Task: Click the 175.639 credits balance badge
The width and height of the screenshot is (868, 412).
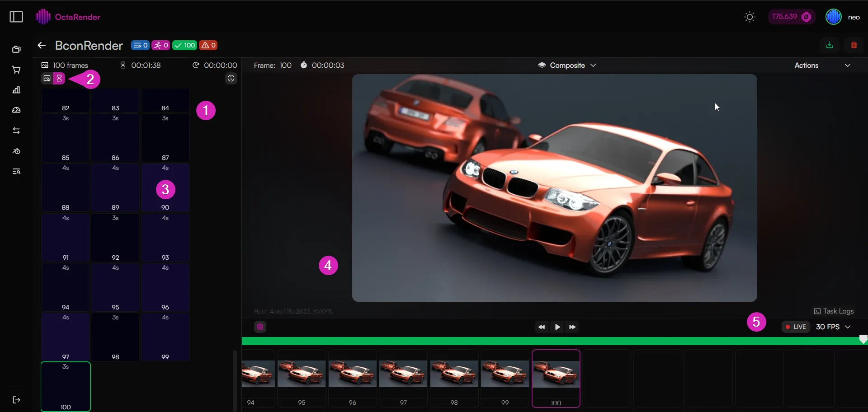Action: [792, 17]
